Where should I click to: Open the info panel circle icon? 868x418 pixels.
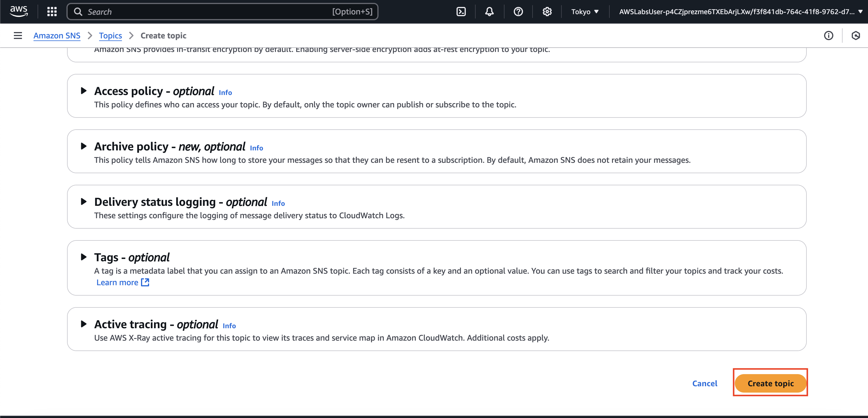point(828,35)
